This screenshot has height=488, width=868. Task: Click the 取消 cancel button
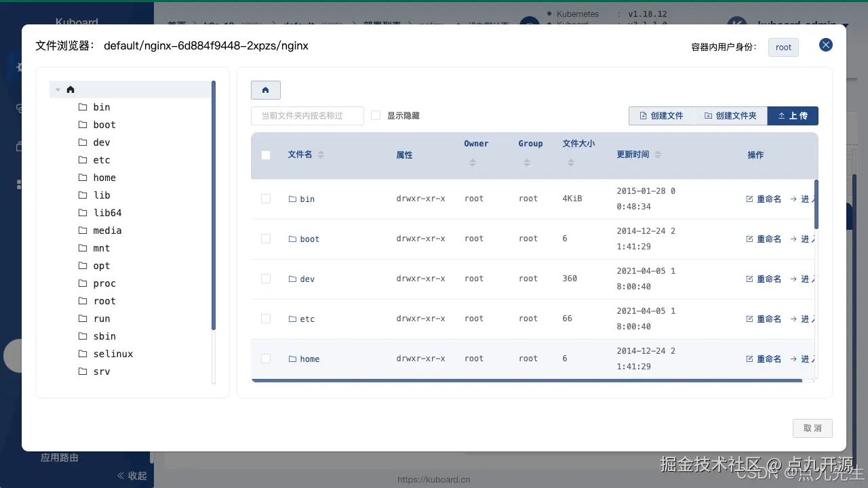click(812, 428)
